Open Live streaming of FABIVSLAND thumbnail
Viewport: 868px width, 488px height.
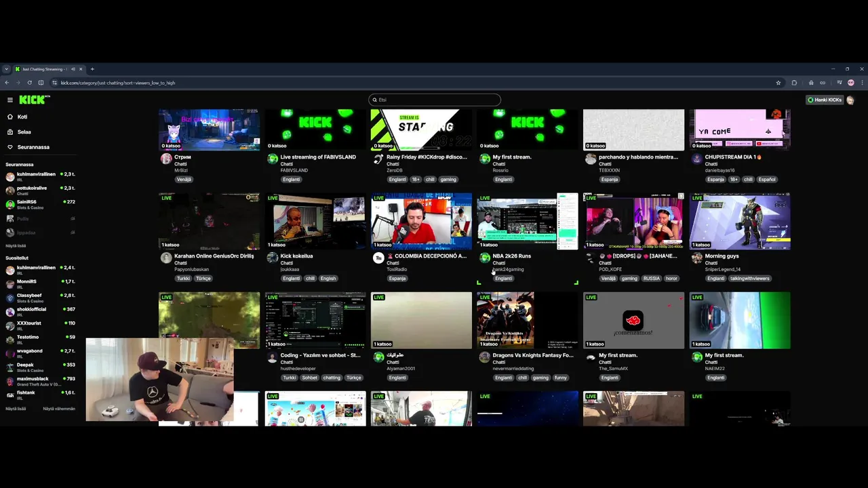click(315, 129)
